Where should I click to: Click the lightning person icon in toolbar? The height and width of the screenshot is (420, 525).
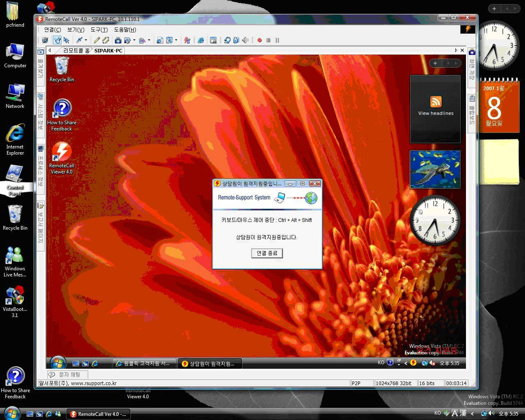coord(187,40)
